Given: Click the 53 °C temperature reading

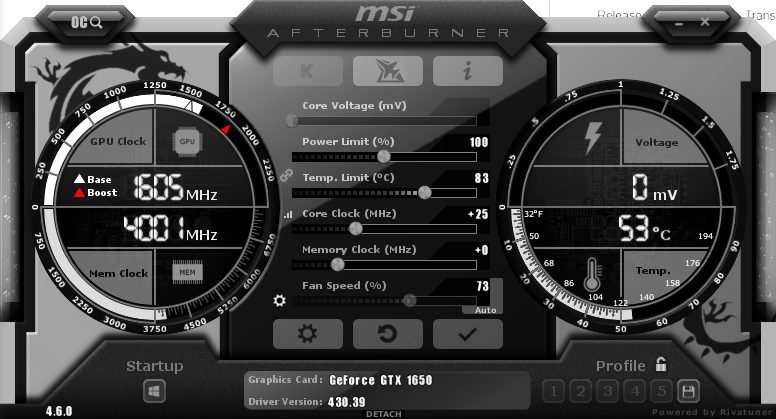Looking at the screenshot, I should (644, 229).
